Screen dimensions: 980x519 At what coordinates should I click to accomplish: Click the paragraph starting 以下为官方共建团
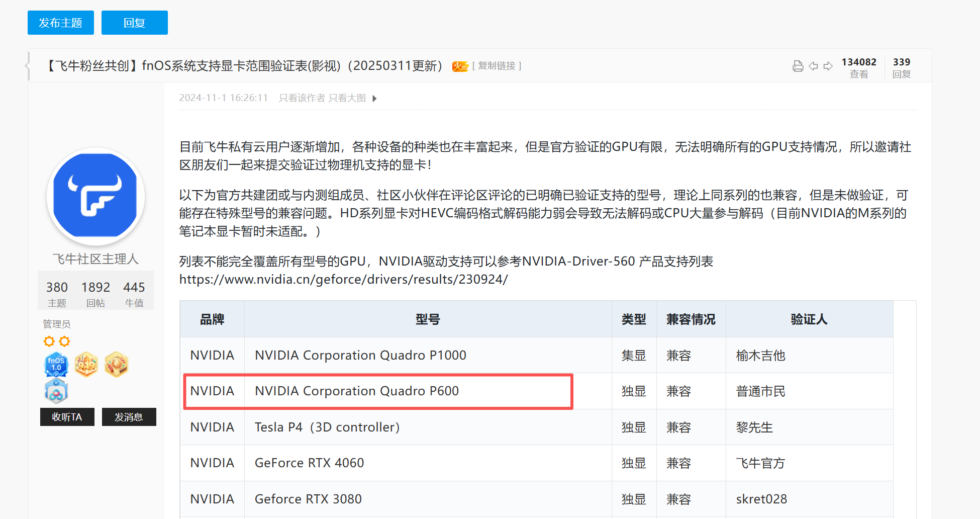click(544, 213)
